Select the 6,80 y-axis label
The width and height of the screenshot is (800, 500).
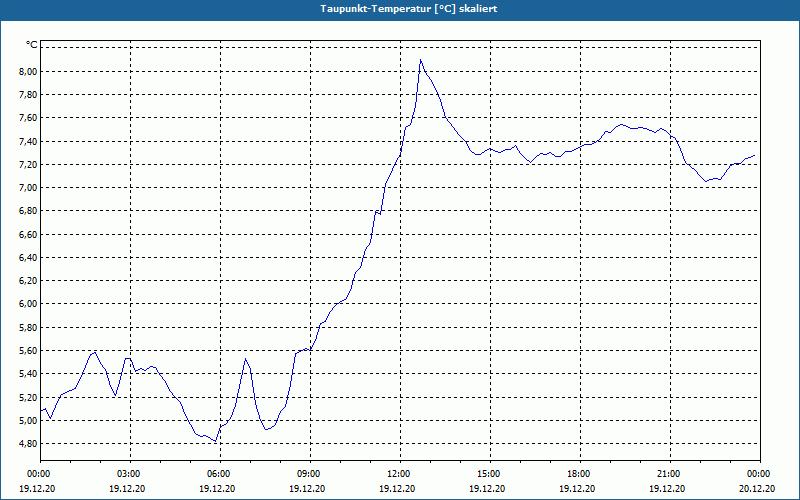(x=29, y=211)
